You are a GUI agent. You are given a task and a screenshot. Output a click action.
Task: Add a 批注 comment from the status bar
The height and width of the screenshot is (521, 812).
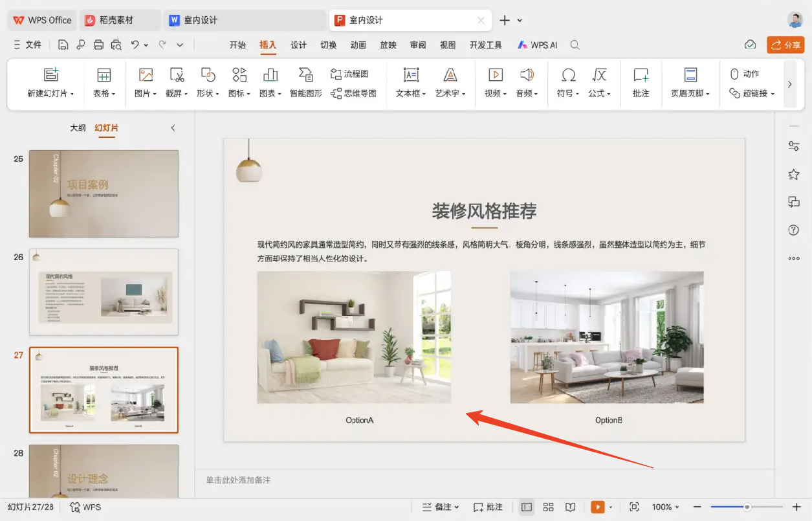point(488,507)
